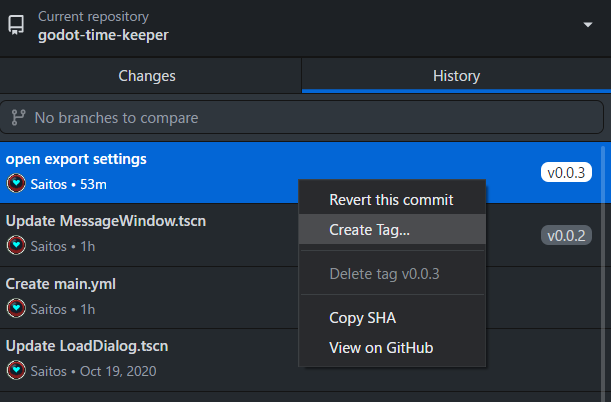Click the v0.0.3 tag badge
The height and width of the screenshot is (402, 611).
click(566, 173)
